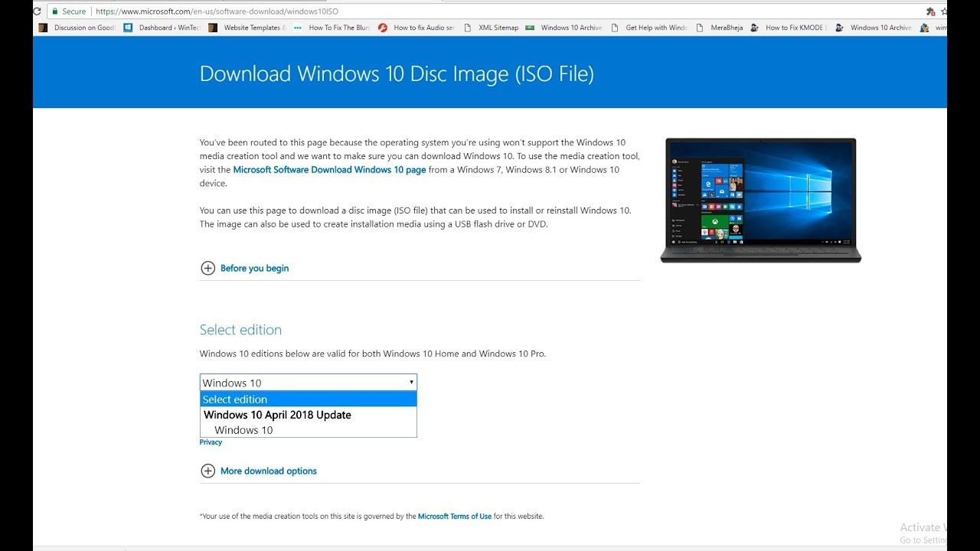Open the 'How To Fix The Blur' bookmark
980x551 pixels.
coord(332,28)
